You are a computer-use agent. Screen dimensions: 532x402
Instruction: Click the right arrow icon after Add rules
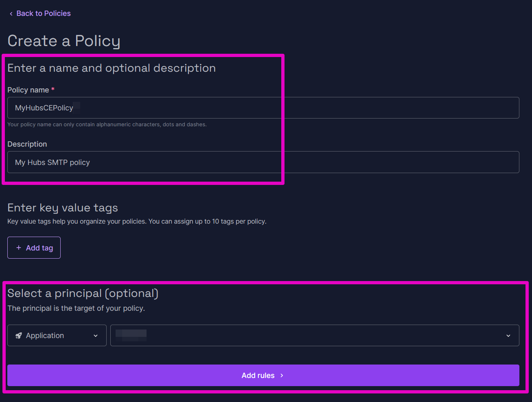coord(282,376)
